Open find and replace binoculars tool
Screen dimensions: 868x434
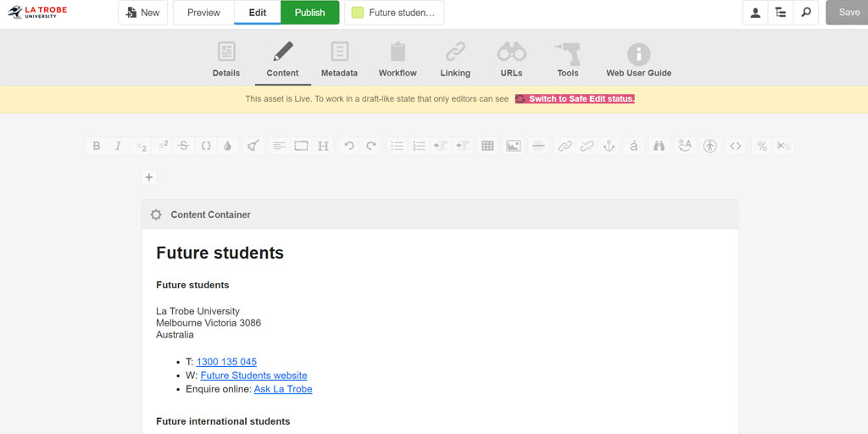coord(659,146)
